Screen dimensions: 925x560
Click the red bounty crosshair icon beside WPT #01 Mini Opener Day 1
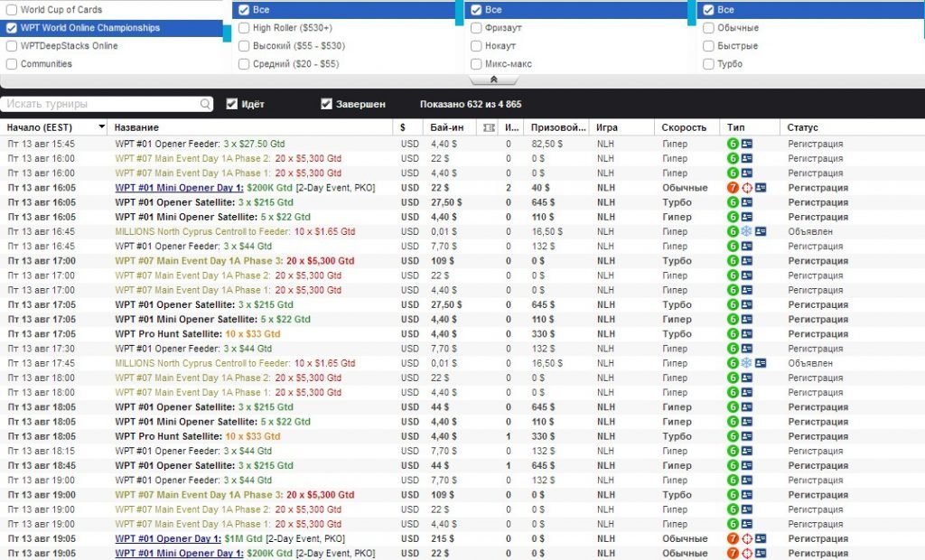click(x=748, y=188)
